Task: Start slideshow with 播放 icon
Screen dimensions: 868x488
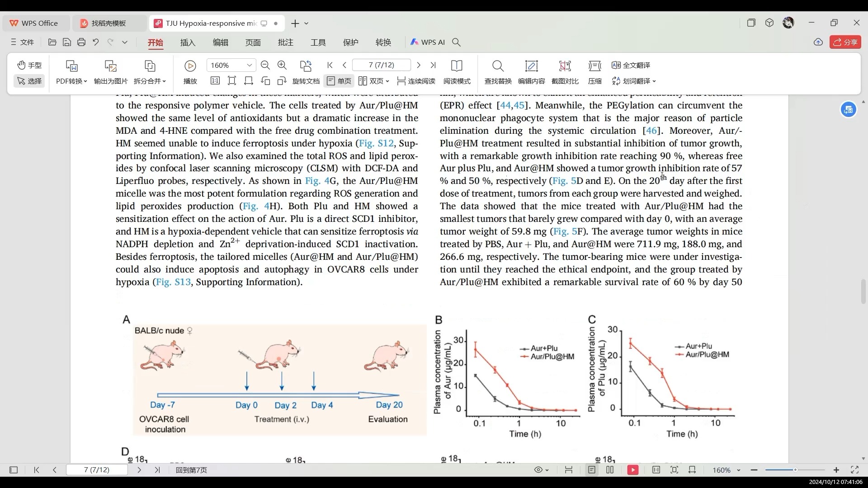Action: (x=190, y=66)
